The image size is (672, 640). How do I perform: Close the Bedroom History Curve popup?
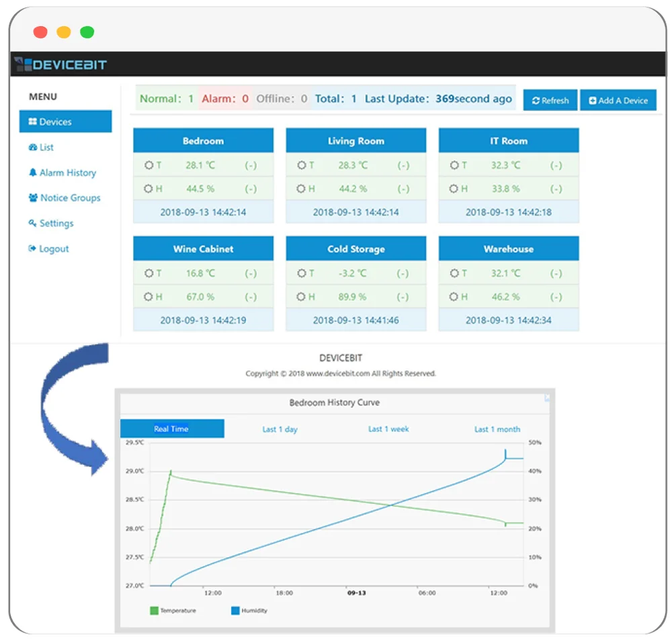tap(547, 398)
